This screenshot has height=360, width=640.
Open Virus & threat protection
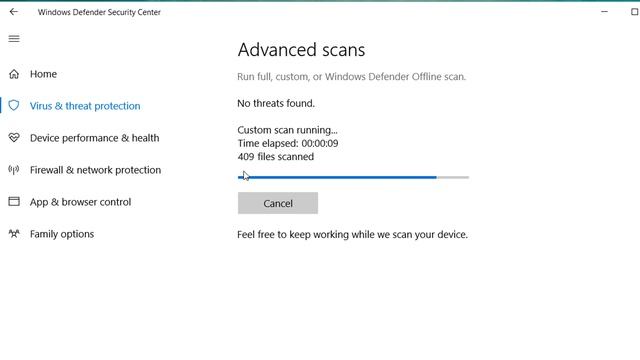pos(85,106)
